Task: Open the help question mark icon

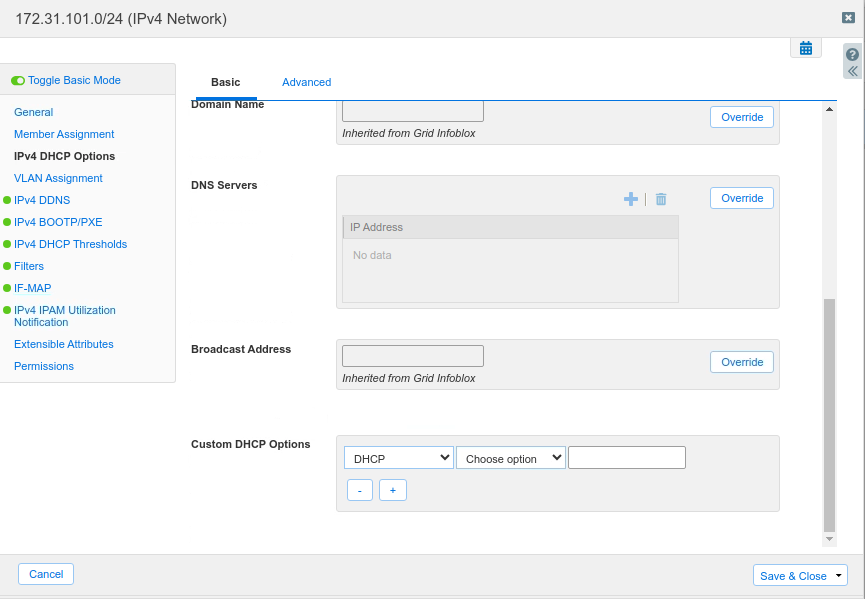Action: (x=852, y=54)
